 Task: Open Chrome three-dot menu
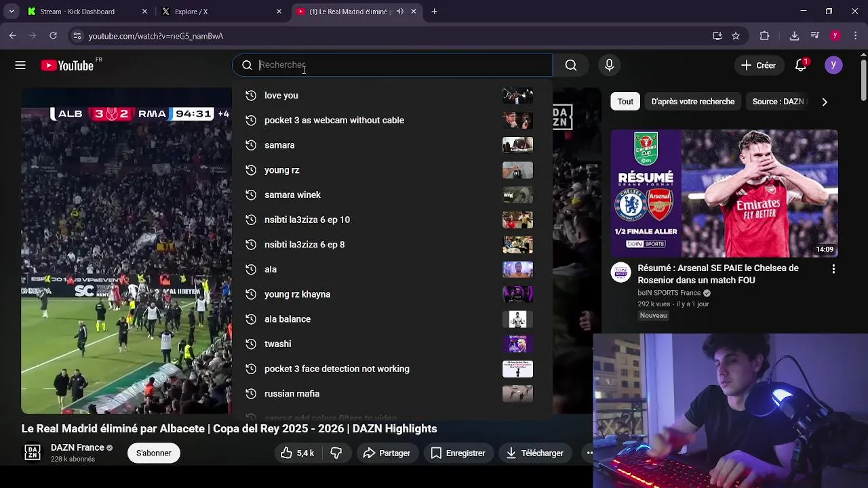pyautogui.click(x=855, y=36)
